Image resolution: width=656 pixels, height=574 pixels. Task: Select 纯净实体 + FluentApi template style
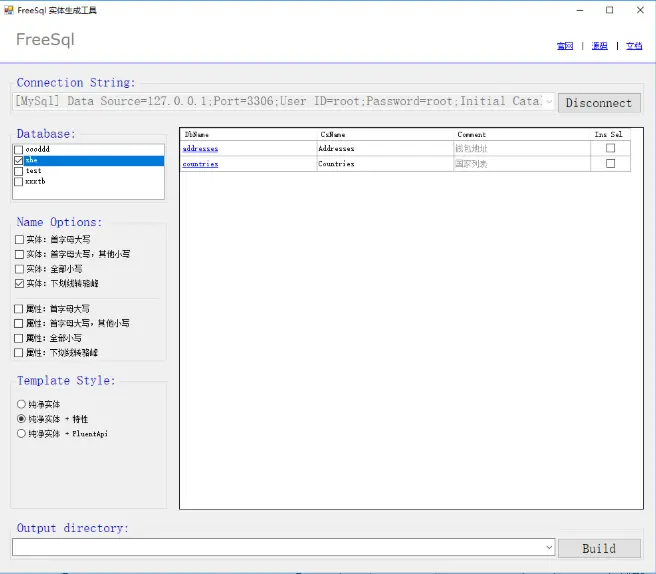click(21, 433)
